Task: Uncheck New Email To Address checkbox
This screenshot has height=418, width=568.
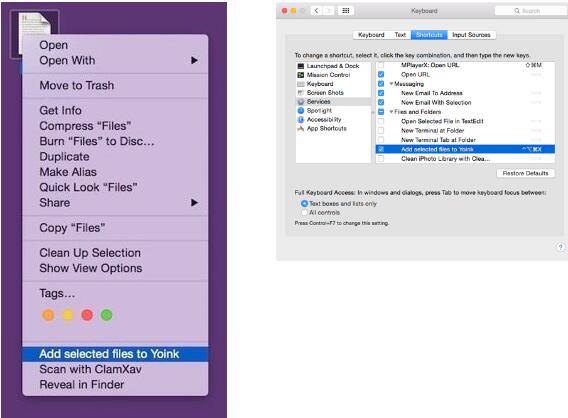Action: [381, 93]
